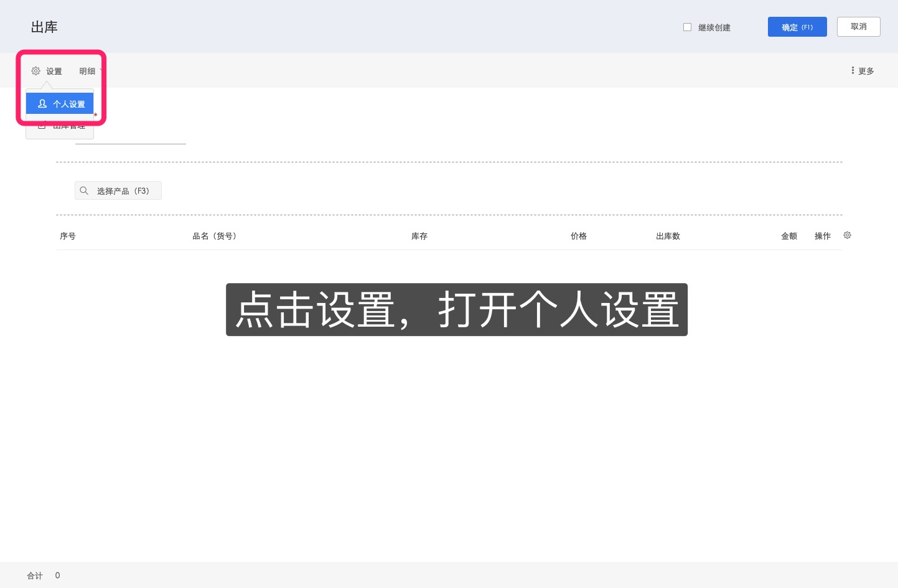Click the 序号 column header
The width and height of the screenshot is (898, 588).
[x=68, y=236]
